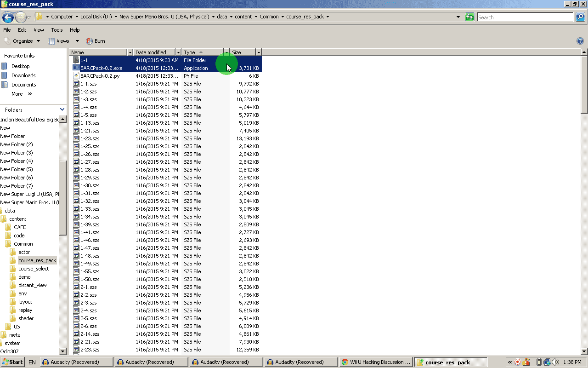Open Windows Explorer help icon
This screenshot has width=588, height=368.
tap(580, 41)
